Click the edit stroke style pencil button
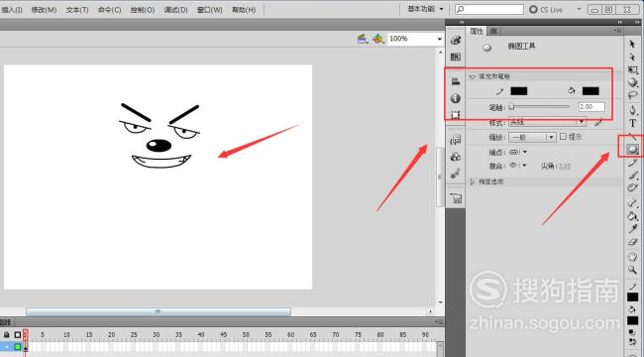644x357 pixels. [598, 122]
